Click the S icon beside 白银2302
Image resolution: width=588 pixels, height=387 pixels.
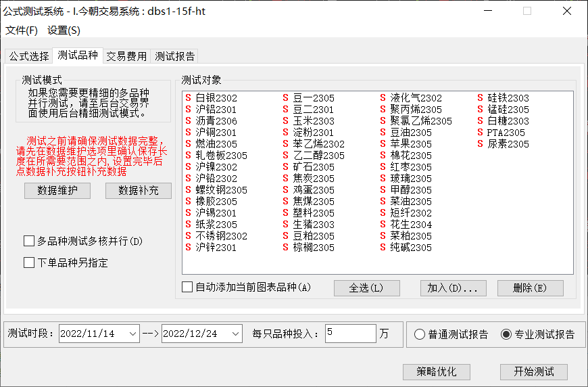189,98
